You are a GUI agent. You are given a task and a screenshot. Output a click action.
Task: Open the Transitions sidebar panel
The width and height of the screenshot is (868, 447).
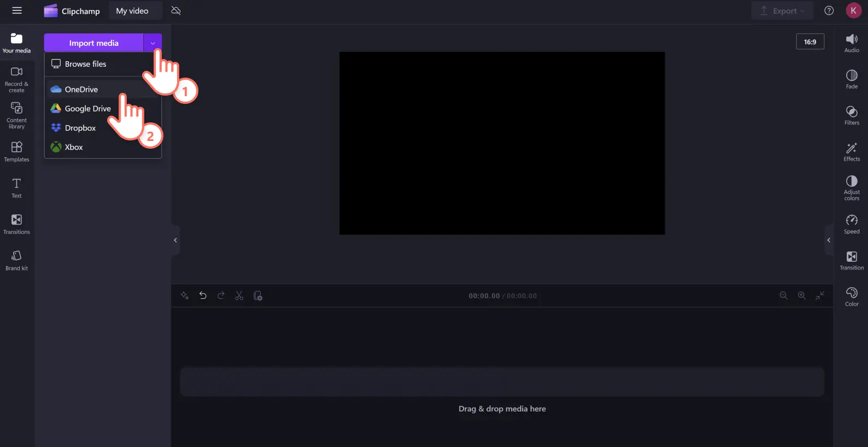16,225
